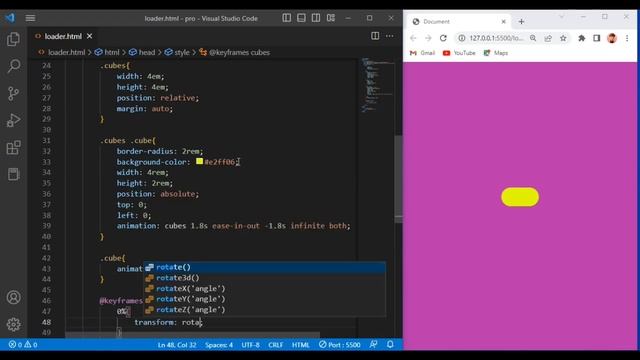The image size is (640, 360).
Task: Open the VS Code hamburger menu
Action: click(30, 18)
